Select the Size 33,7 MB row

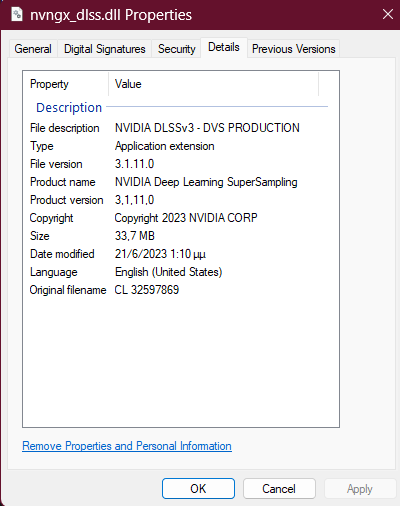179,236
